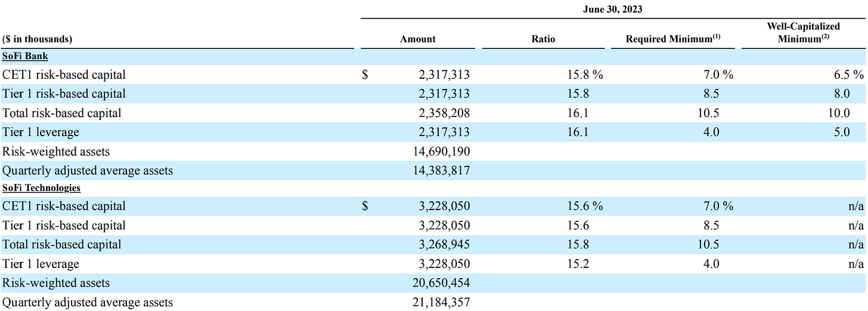
Task: Select the '($ in thousands)' label
Action: [x=38, y=39]
